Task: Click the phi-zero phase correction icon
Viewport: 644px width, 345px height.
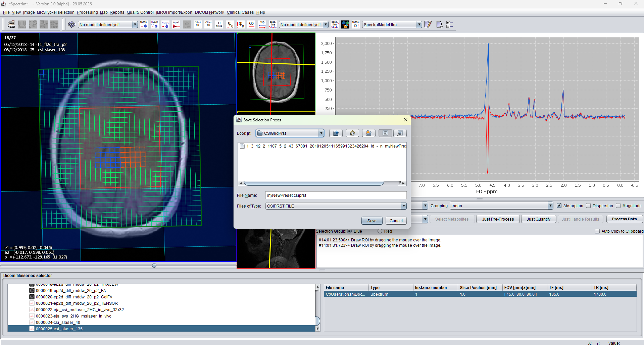Action: tap(230, 24)
